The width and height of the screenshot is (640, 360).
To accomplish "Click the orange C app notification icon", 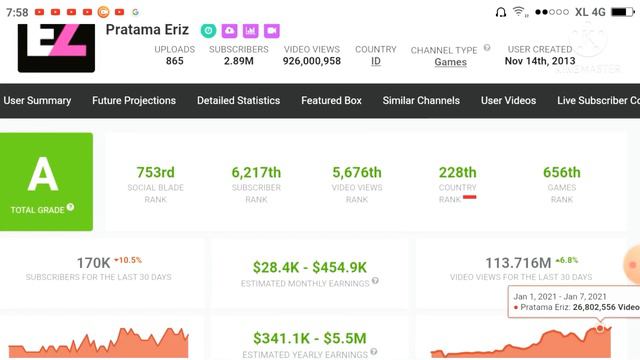I will pos(103,12).
